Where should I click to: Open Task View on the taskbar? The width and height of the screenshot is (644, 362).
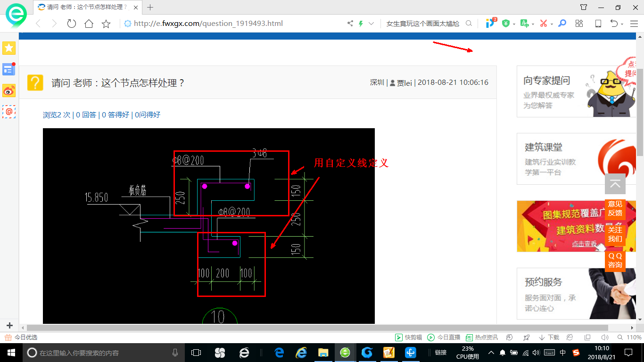point(196,353)
